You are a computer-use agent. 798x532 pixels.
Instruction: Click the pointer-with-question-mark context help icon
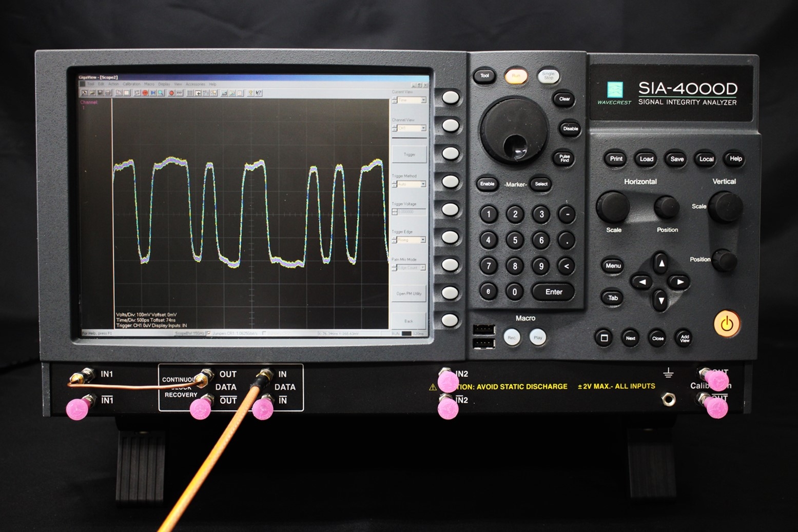pyautogui.click(x=258, y=93)
